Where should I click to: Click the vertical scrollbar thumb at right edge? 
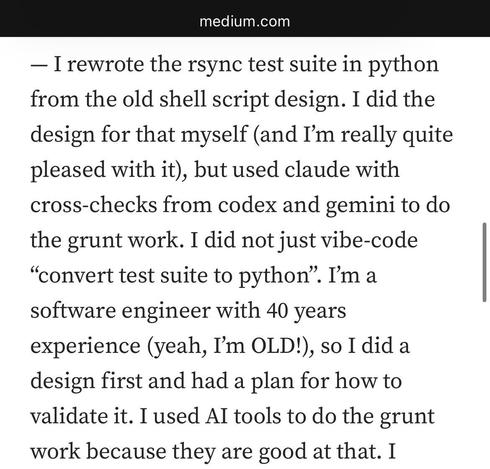(485, 263)
